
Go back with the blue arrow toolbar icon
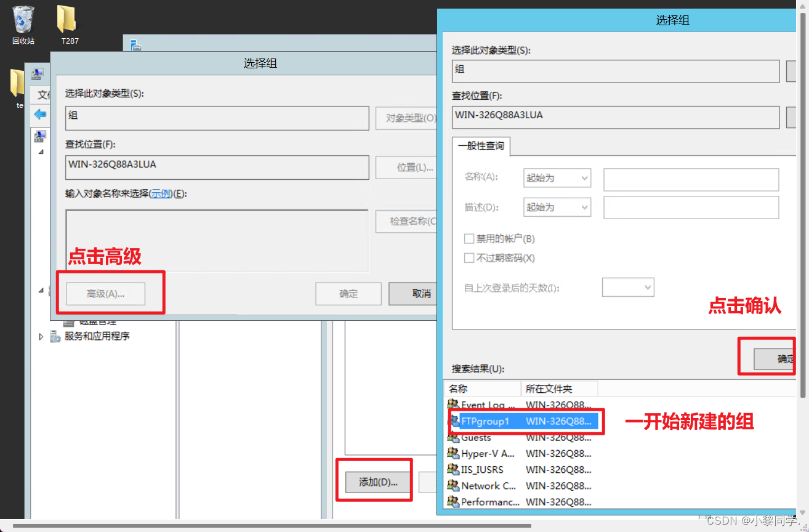pos(41,115)
